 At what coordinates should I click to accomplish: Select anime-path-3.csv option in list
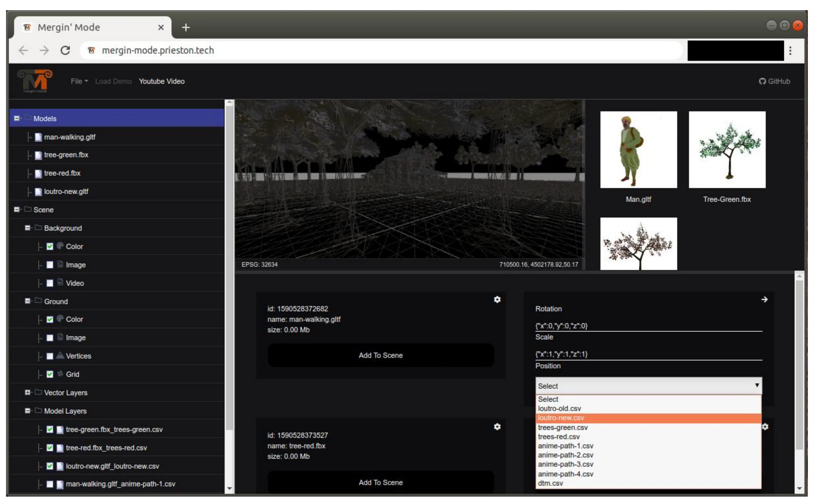point(565,464)
